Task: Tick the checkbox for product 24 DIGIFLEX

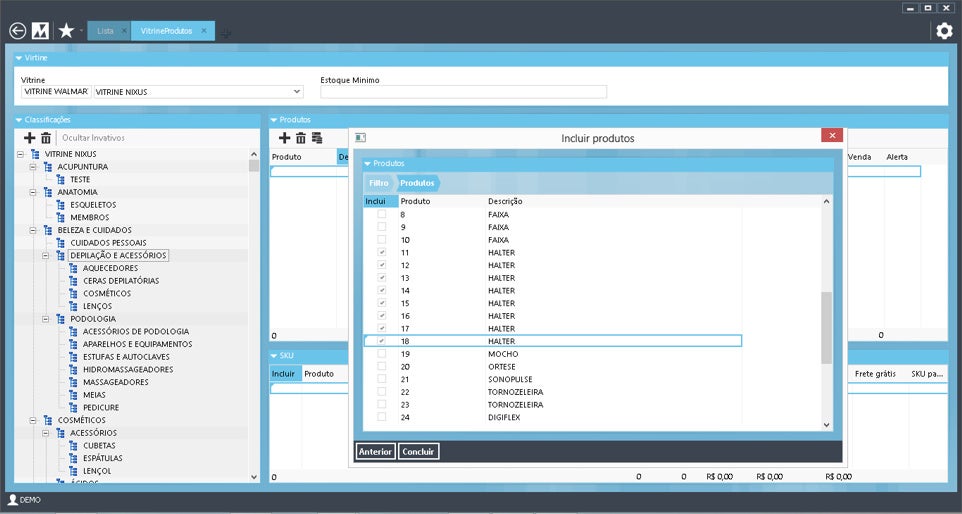Action: [381, 417]
